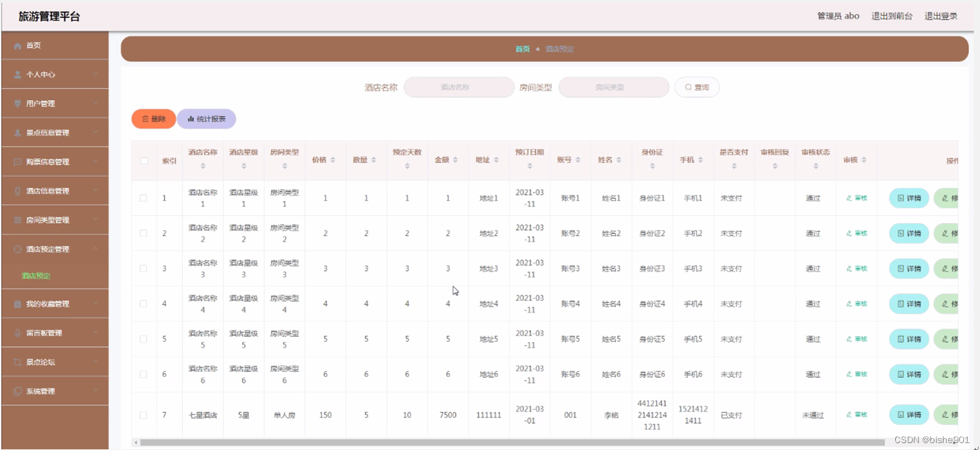
Task: Select the checkbox for row index 1
Action: (x=143, y=198)
